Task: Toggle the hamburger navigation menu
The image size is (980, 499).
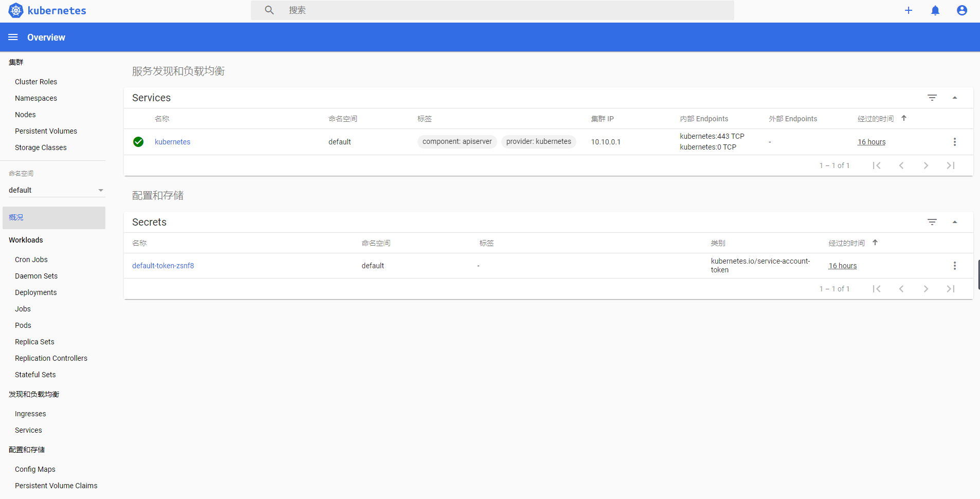Action: 13,37
